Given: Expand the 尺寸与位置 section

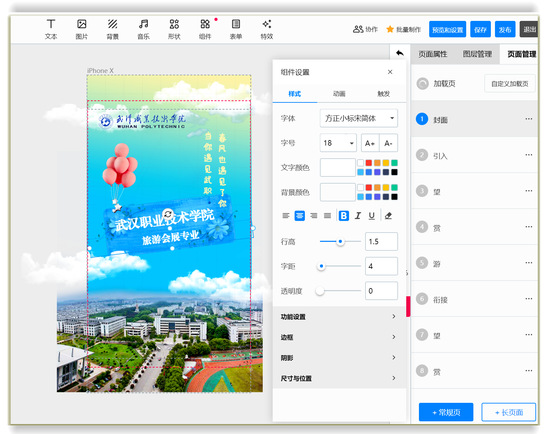Looking at the screenshot, I should pyautogui.click(x=339, y=378).
